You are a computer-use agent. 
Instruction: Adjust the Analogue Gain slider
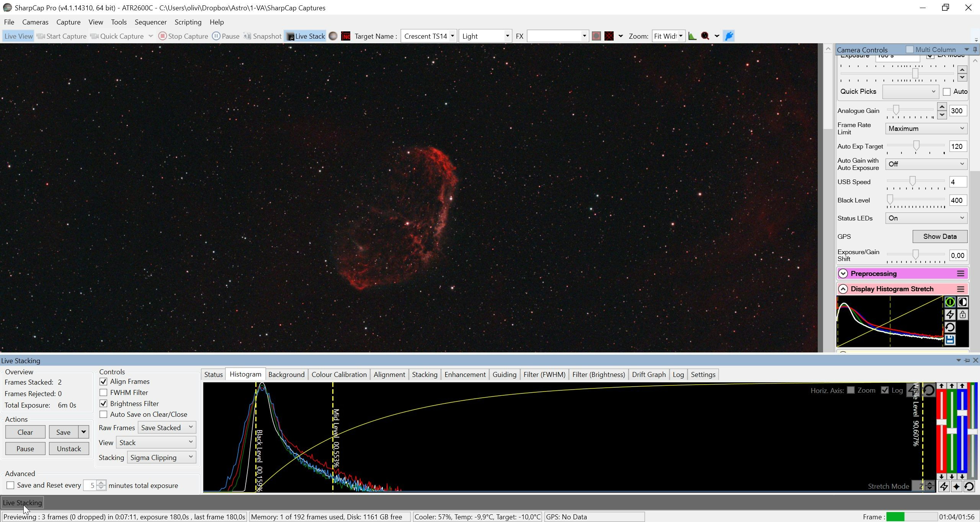[x=896, y=111]
